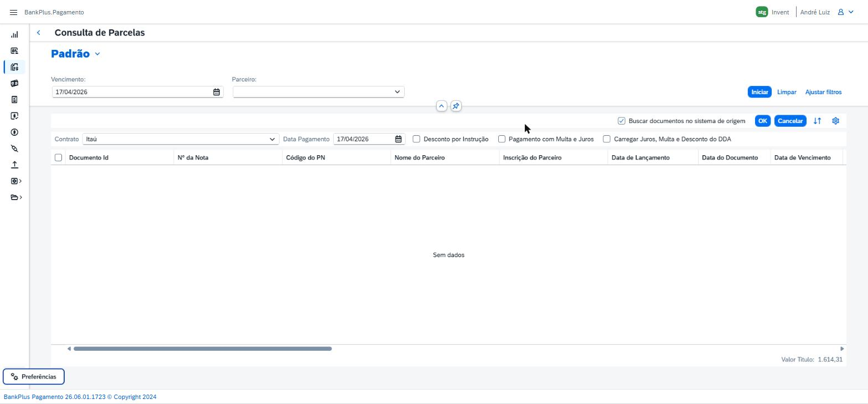
Task: Click the Limpar link button
Action: pyautogui.click(x=787, y=92)
